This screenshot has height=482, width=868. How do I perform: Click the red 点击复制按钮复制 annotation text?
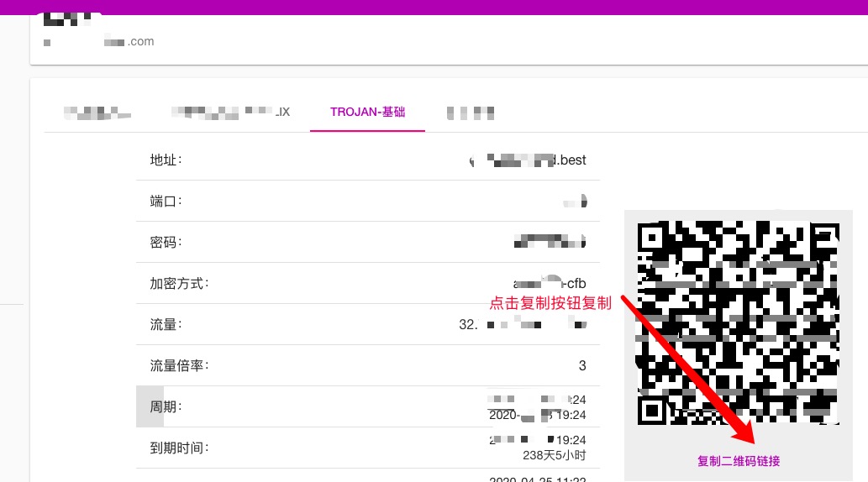(x=550, y=303)
